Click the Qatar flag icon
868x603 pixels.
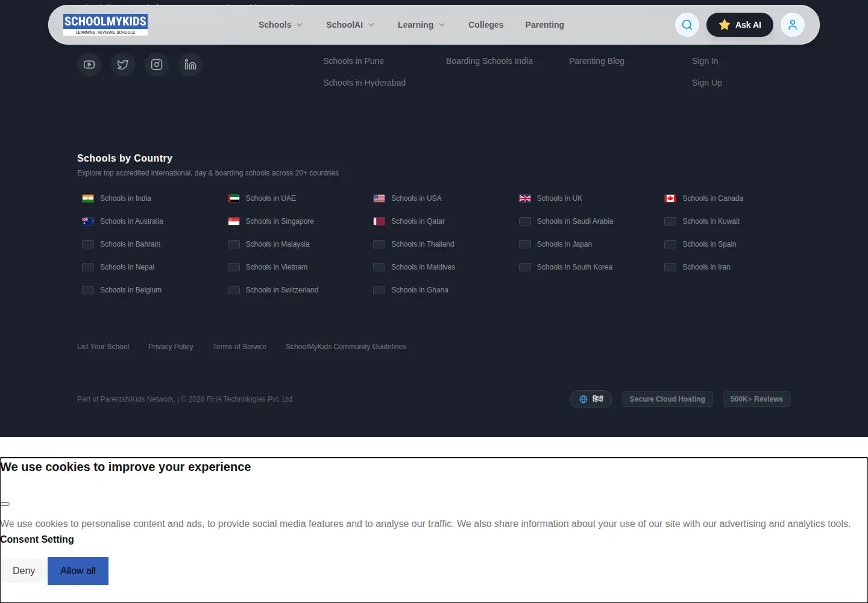(x=379, y=221)
